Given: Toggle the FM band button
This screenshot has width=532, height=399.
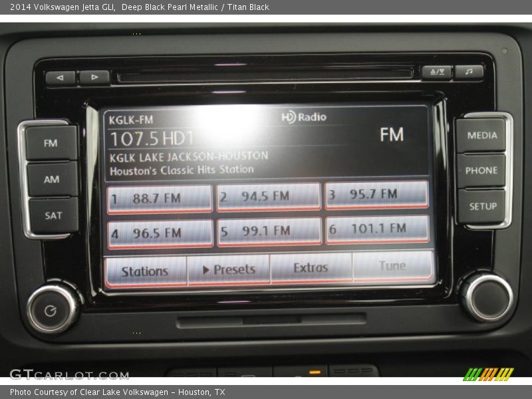Looking at the screenshot, I should [x=51, y=142].
